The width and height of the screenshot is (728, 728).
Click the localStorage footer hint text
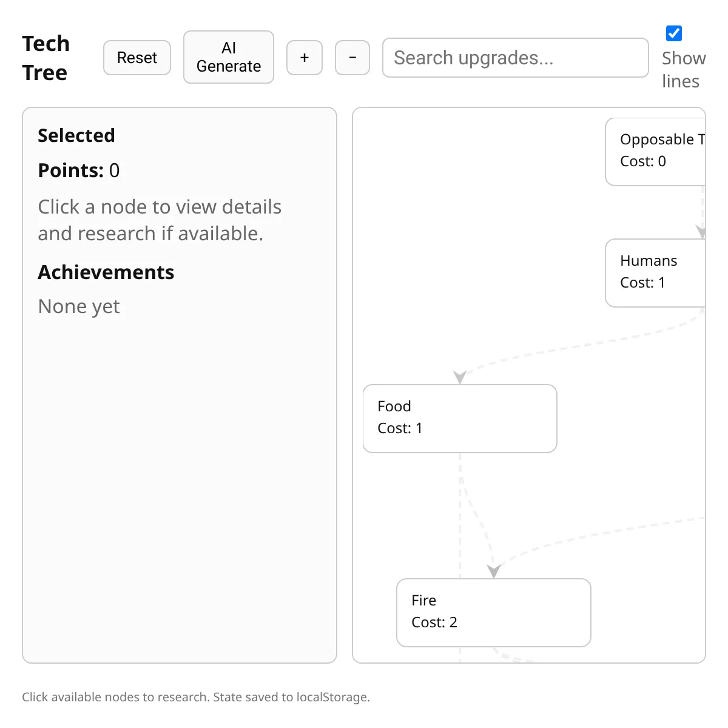click(x=196, y=697)
